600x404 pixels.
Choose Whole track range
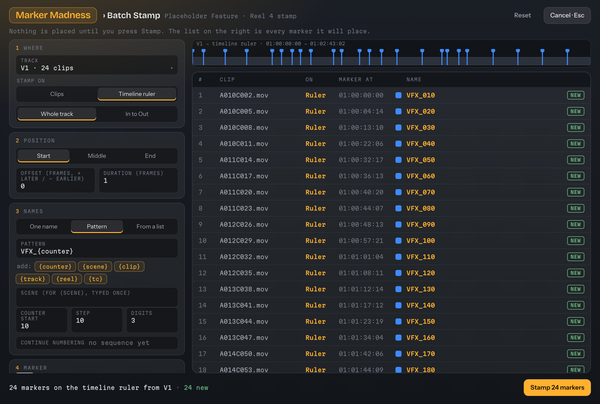click(57, 114)
